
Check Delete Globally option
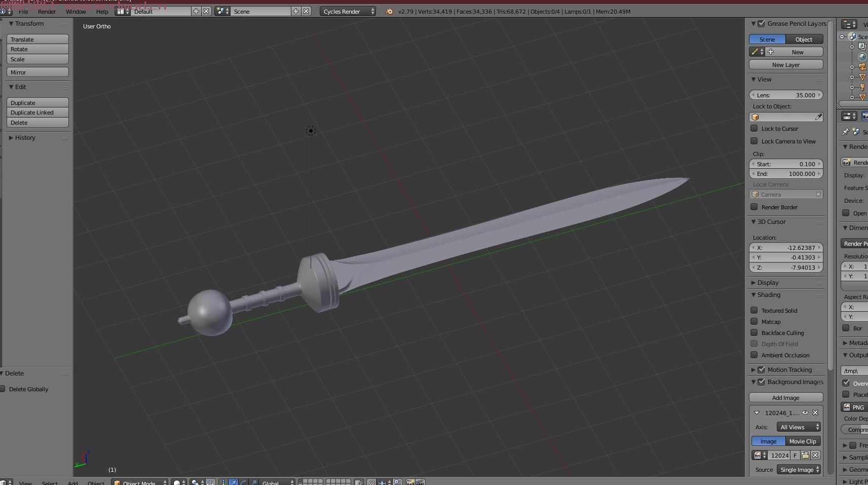pos(3,389)
